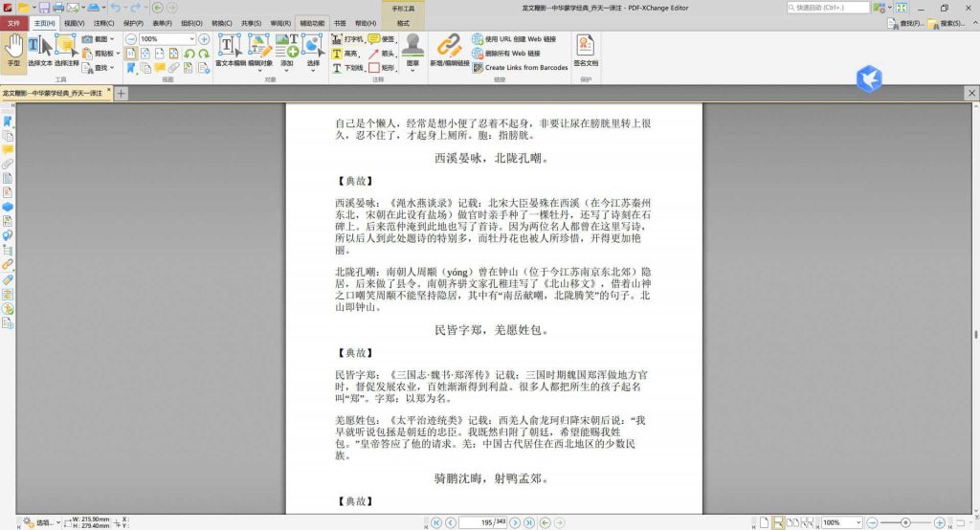Click the vertical scrollbar thumb of document
The image size is (980, 530).
point(975,335)
